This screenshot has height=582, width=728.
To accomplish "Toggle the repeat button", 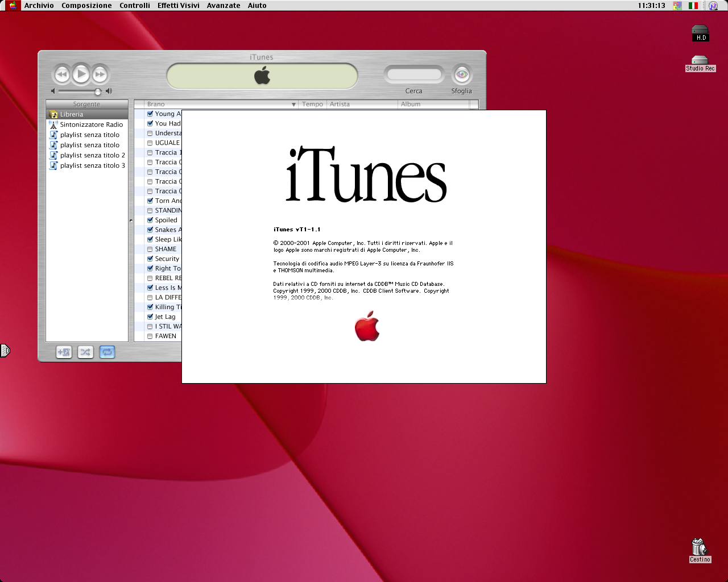I will [x=107, y=352].
